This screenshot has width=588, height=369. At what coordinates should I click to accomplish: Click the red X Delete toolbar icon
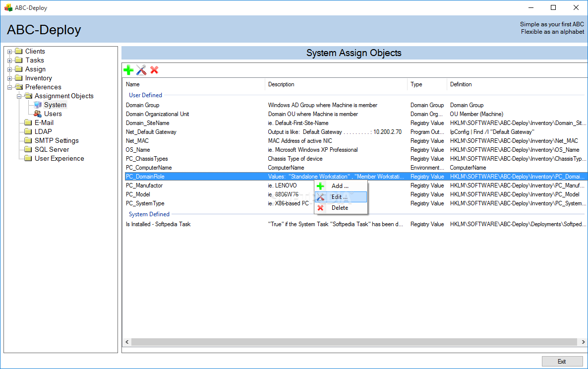154,70
